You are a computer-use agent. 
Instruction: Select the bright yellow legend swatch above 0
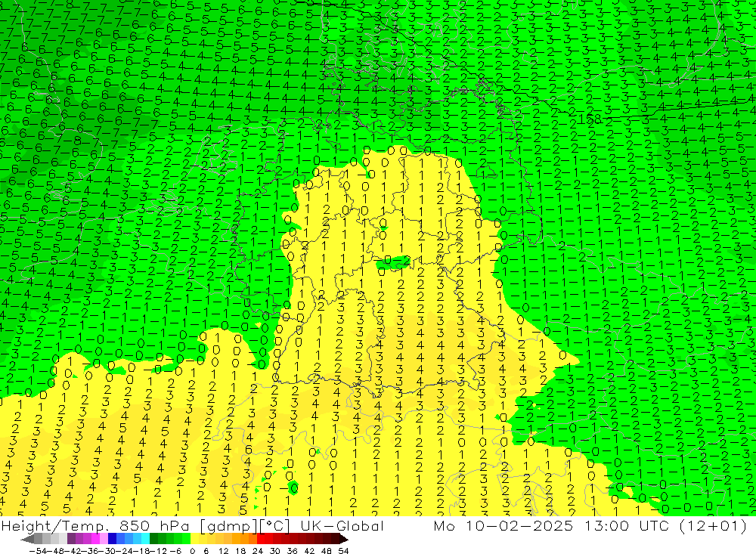tap(194, 539)
